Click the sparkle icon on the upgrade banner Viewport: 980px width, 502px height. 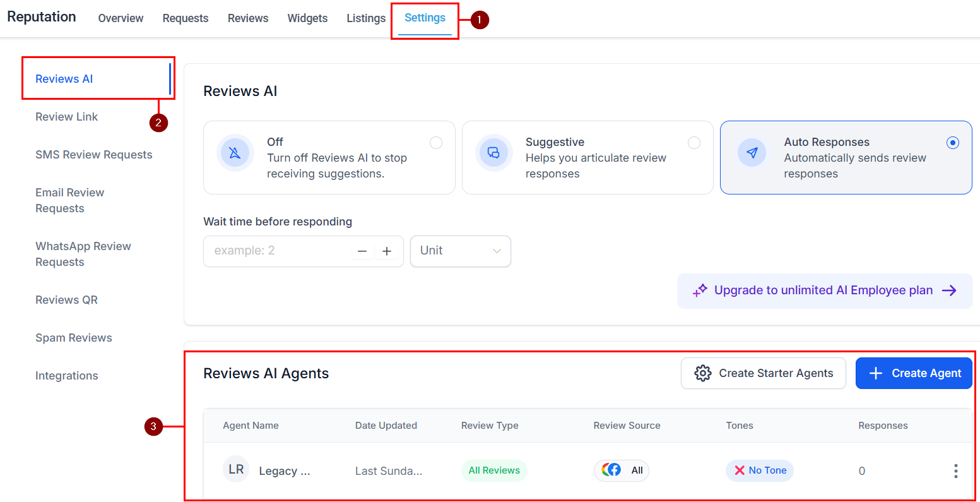pyautogui.click(x=700, y=290)
